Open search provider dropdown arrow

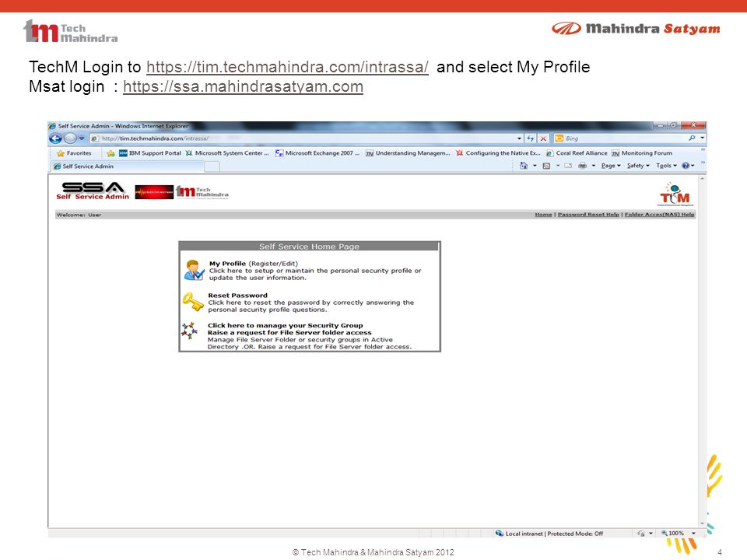click(702, 138)
